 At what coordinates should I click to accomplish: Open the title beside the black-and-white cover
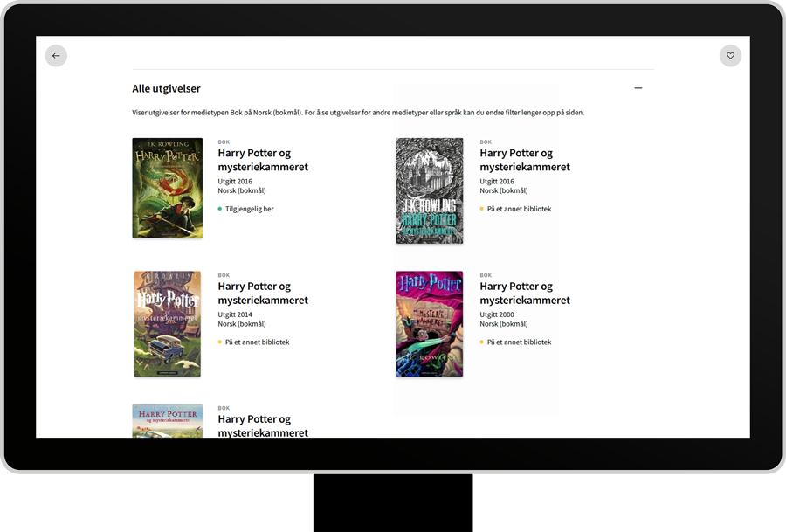point(524,160)
